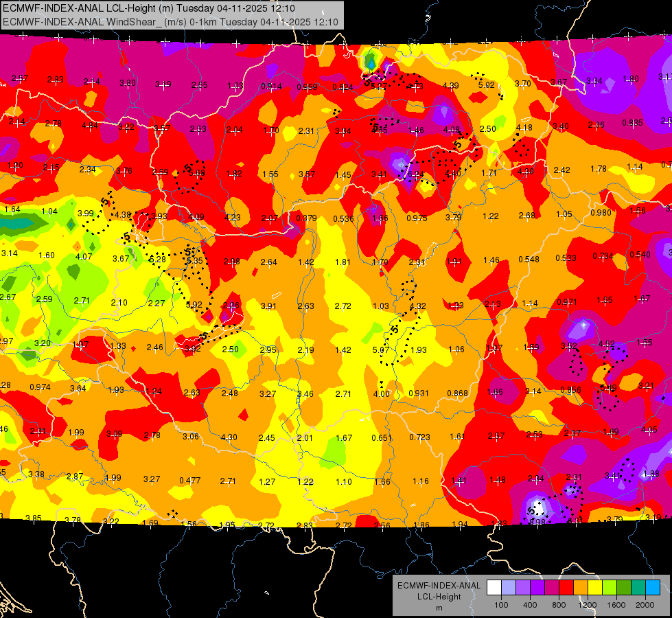Click the value 0.835 in the purple area

point(632,123)
